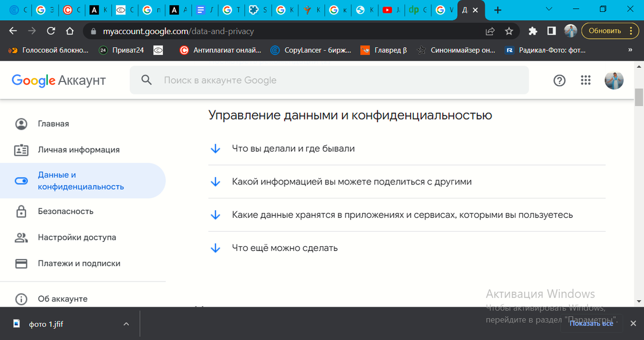Click the address bar URL myaccount.google.com
The width and height of the screenshot is (644, 340).
click(179, 32)
